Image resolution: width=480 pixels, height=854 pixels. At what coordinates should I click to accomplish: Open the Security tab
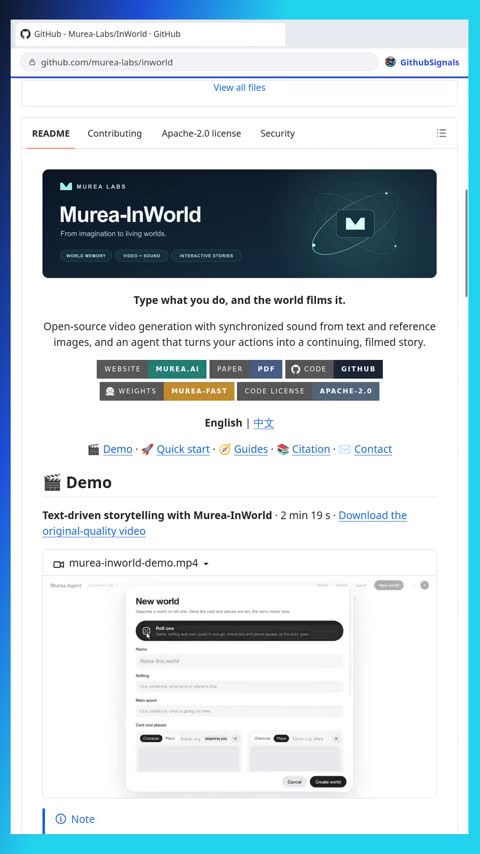pyautogui.click(x=277, y=133)
